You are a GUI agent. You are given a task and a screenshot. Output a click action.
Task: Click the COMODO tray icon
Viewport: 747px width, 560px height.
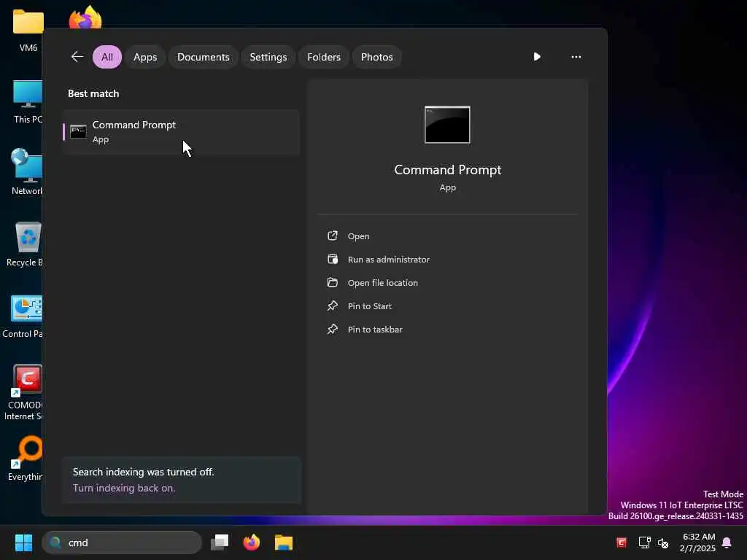[x=622, y=542]
